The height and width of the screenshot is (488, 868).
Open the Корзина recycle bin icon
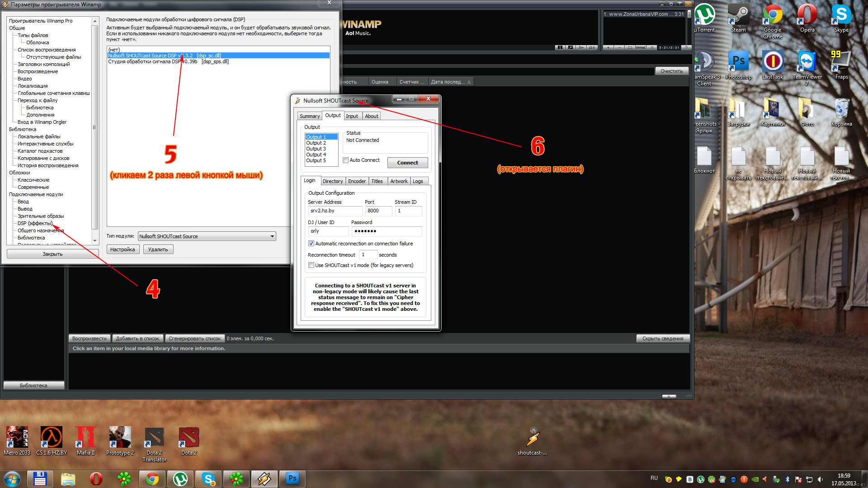[x=841, y=113]
